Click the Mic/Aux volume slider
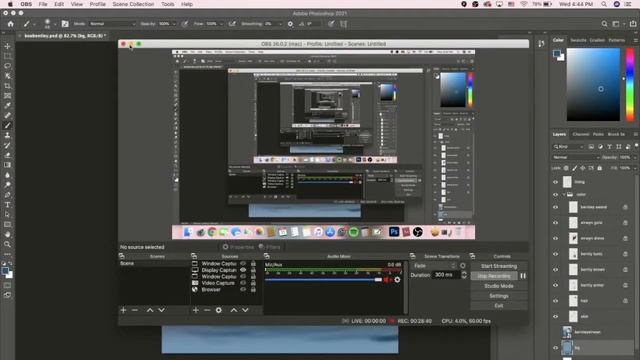 [x=323, y=280]
